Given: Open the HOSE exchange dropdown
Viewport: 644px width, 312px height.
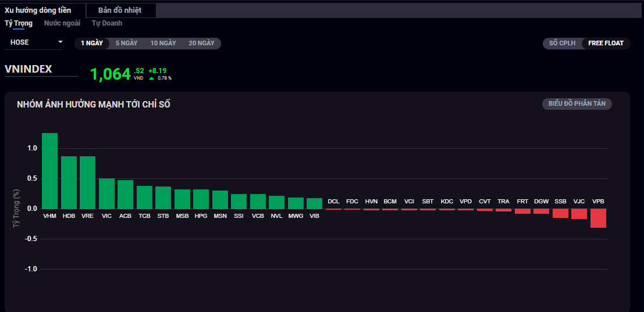Looking at the screenshot, I should (36, 42).
